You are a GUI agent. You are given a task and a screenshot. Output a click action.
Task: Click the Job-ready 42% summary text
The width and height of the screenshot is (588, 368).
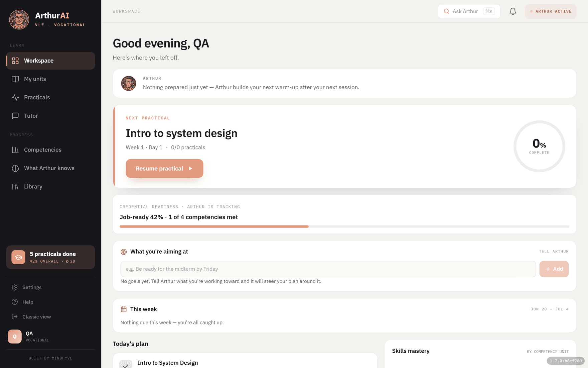click(x=179, y=217)
